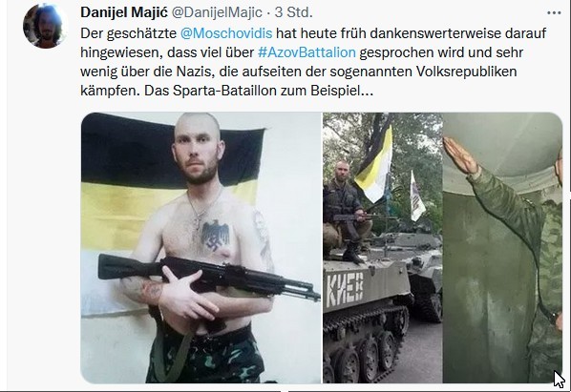Click the white flag on the tank
This screenshot has height=392, width=571.
(416, 196)
